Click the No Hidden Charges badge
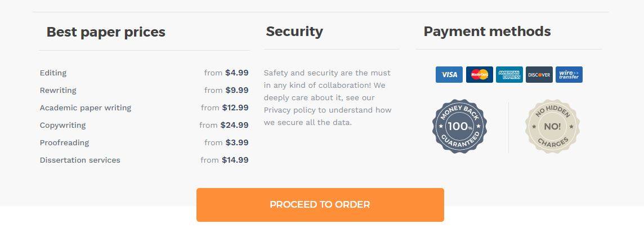 click(552, 127)
